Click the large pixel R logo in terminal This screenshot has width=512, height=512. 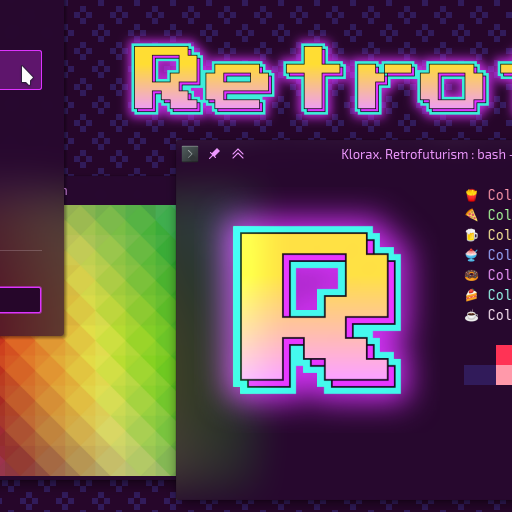click(317, 310)
